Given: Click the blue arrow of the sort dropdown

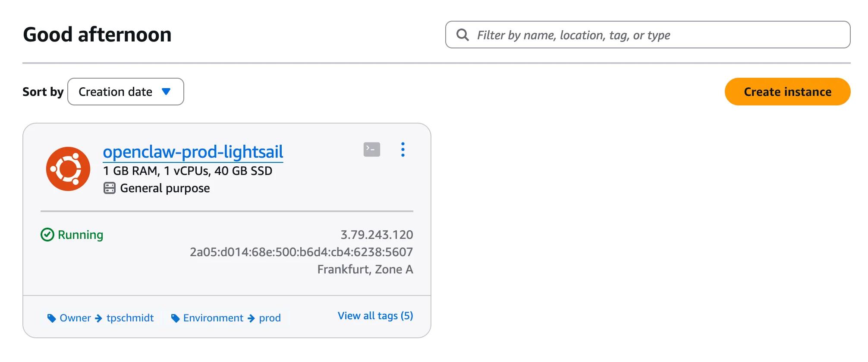Looking at the screenshot, I should (166, 92).
